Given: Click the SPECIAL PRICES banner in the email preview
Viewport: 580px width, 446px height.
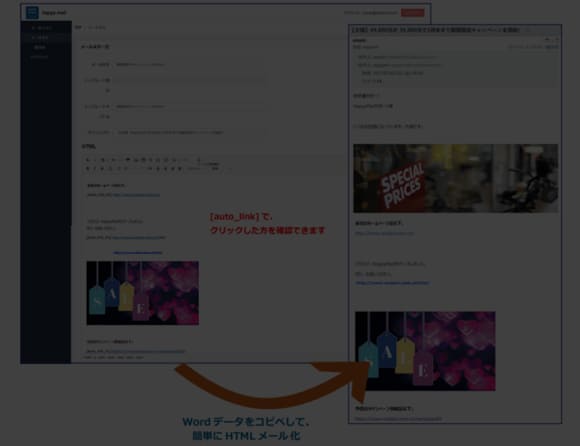Looking at the screenshot, I should click(x=456, y=178).
